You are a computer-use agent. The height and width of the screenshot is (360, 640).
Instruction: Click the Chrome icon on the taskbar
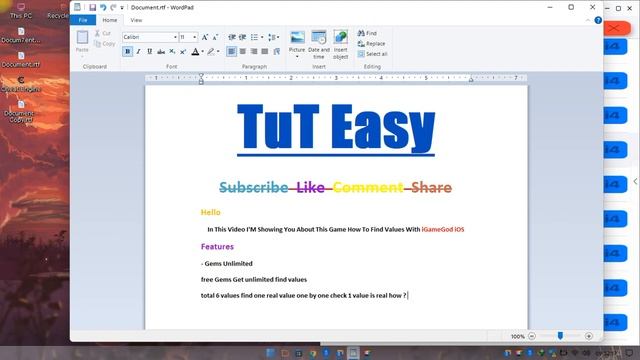tap(312, 353)
